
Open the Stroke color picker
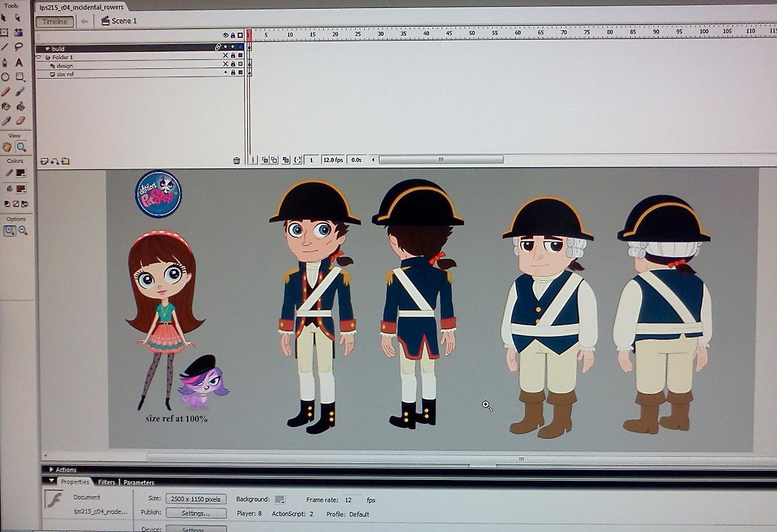(21, 173)
